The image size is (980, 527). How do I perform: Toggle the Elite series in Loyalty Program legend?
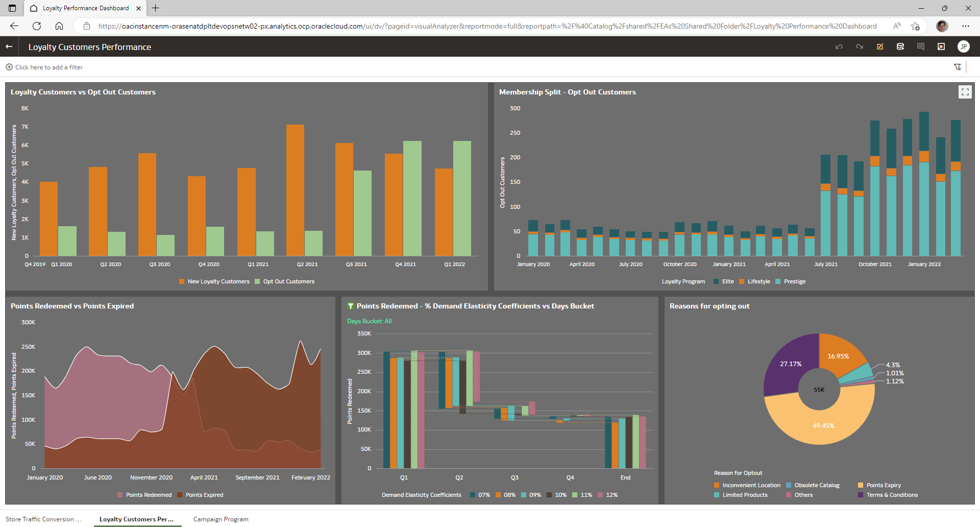(723, 281)
